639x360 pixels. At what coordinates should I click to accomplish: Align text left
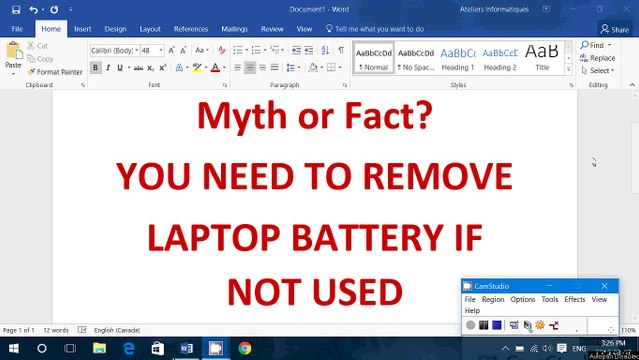(x=238, y=68)
